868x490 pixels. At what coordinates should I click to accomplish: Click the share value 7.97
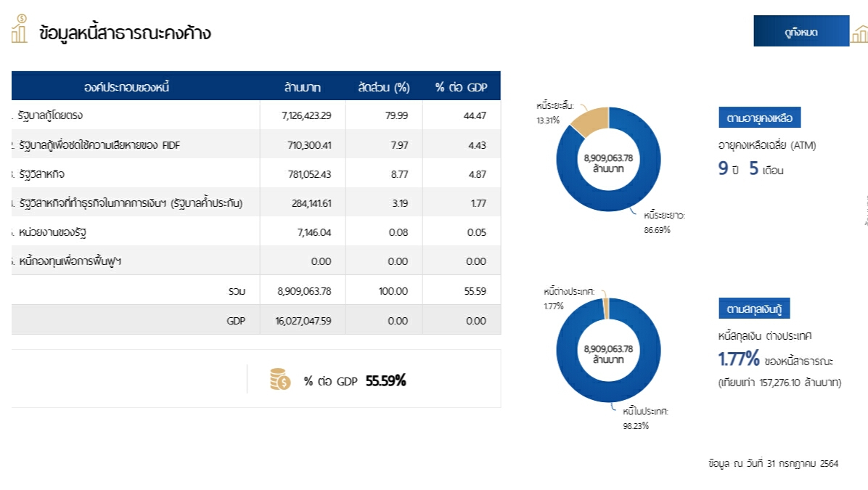(399, 145)
